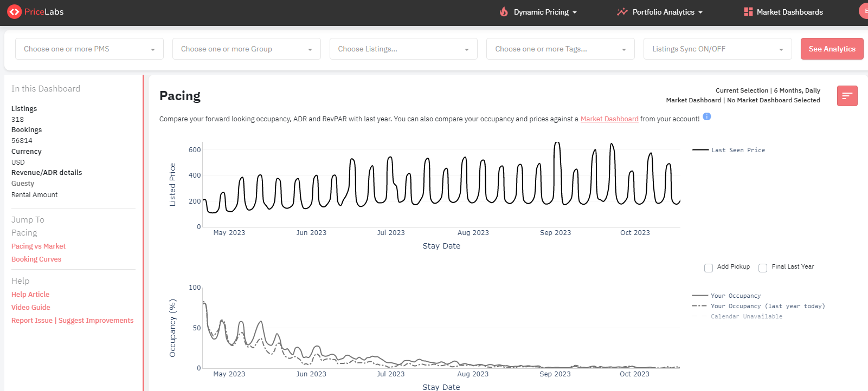Click the Pacing heading
Screen dimensions: 868x391
coord(180,96)
